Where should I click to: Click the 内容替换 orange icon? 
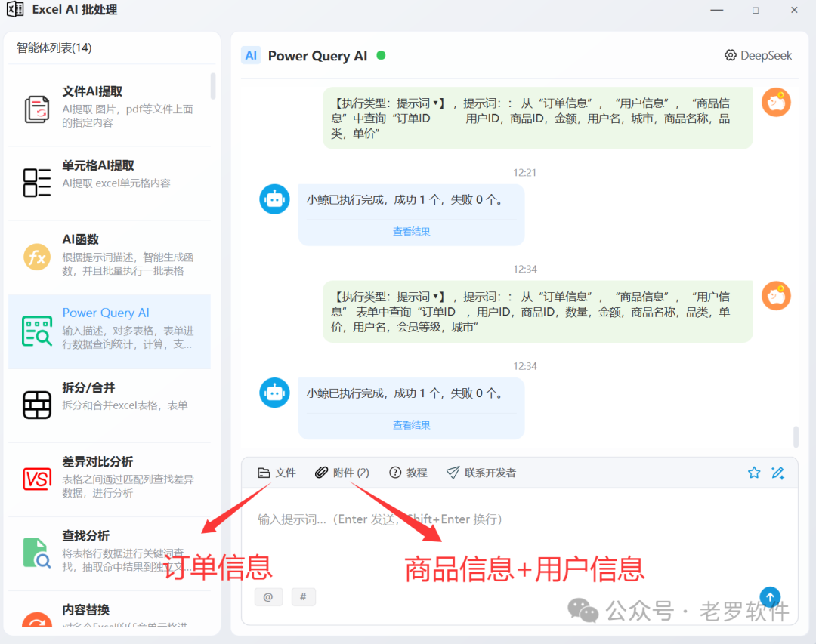click(37, 620)
